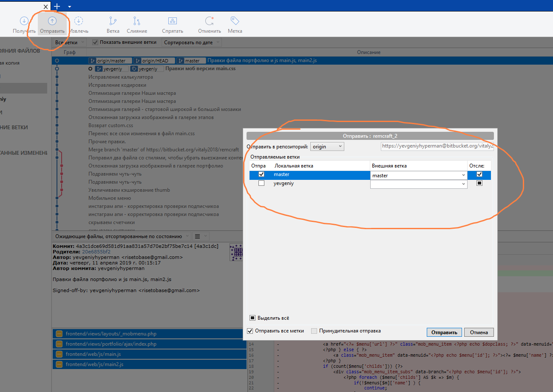Click the yevgeniy tag label in graph

tap(146, 68)
